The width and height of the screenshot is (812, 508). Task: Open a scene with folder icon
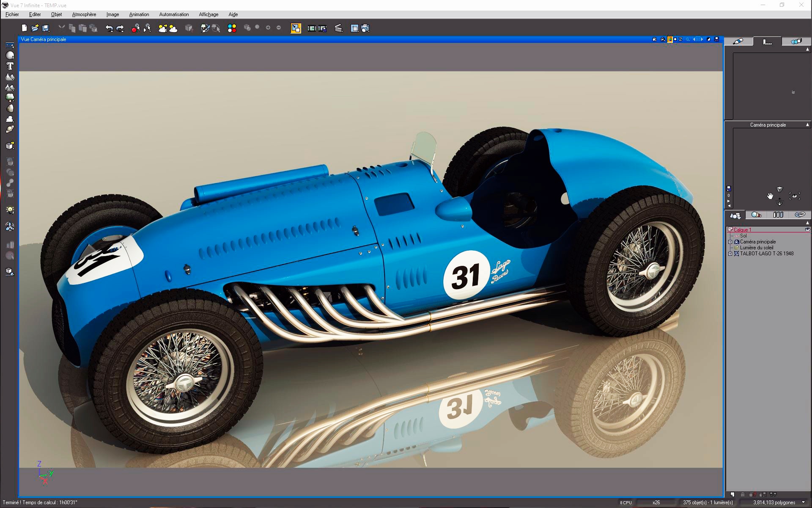click(35, 28)
